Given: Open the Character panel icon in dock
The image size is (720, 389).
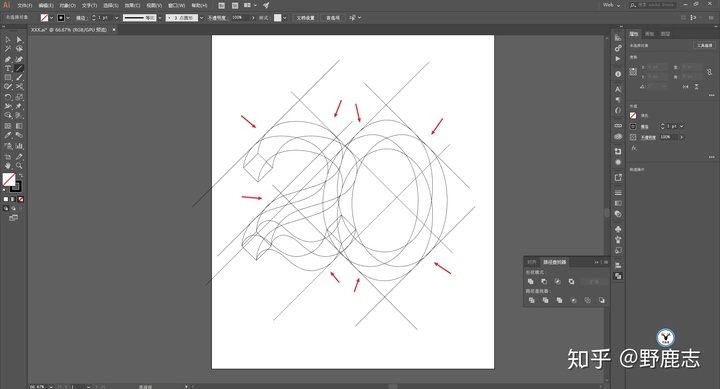Looking at the screenshot, I should 618,89.
